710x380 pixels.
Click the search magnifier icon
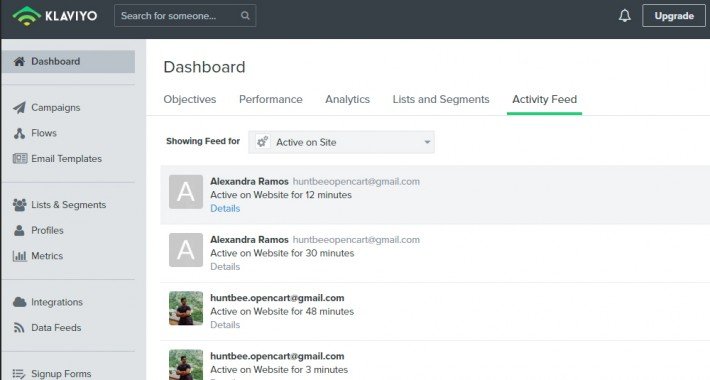[245, 16]
